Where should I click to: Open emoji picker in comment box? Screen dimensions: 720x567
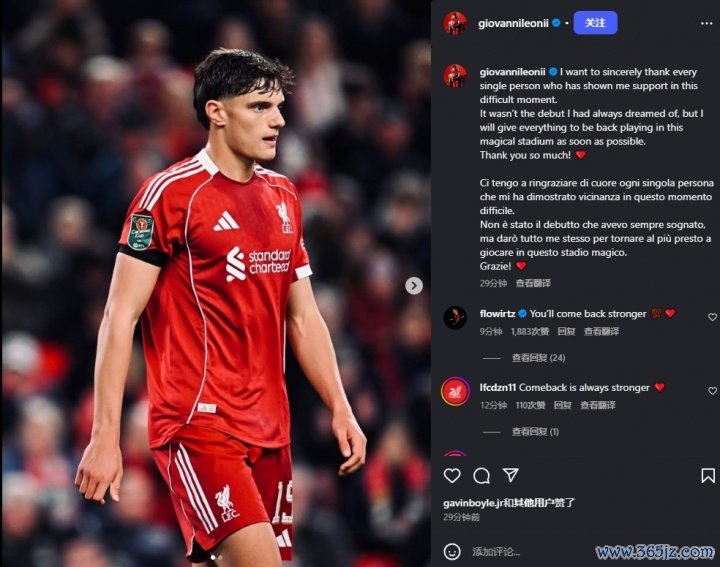[x=452, y=551]
